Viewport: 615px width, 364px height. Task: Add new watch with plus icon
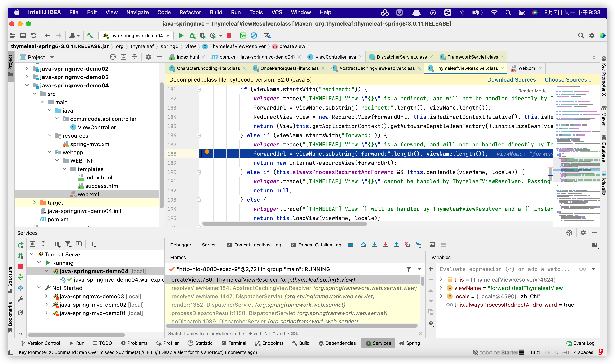tap(430, 269)
